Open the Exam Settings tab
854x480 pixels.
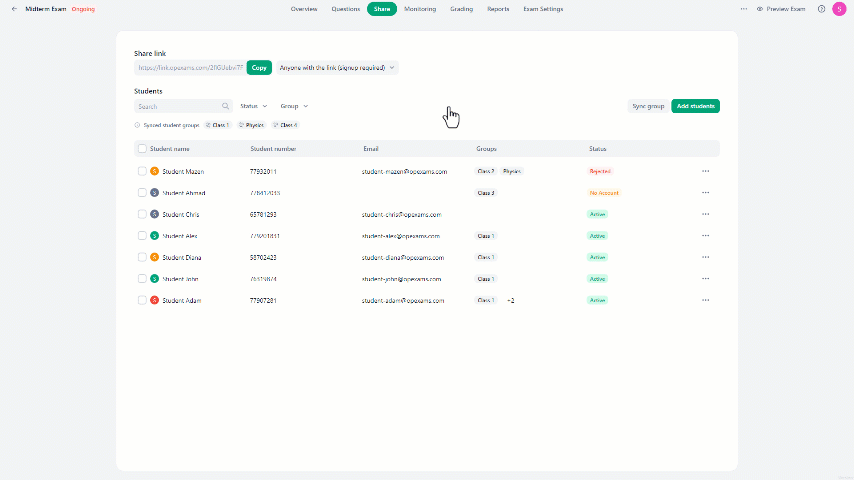[543, 9]
